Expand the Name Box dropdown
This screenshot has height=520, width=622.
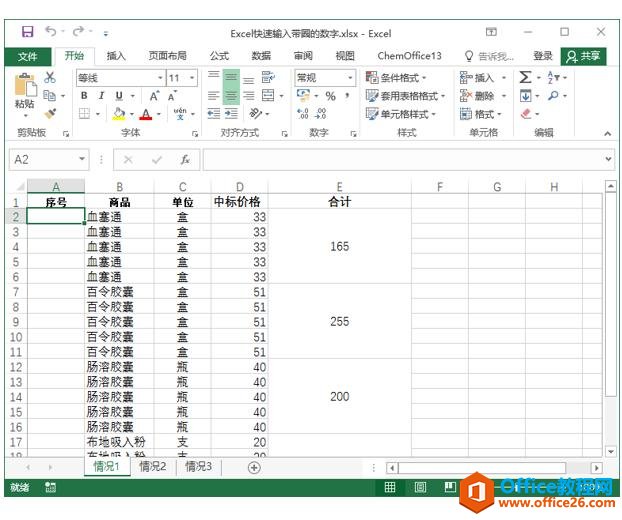coord(82,159)
